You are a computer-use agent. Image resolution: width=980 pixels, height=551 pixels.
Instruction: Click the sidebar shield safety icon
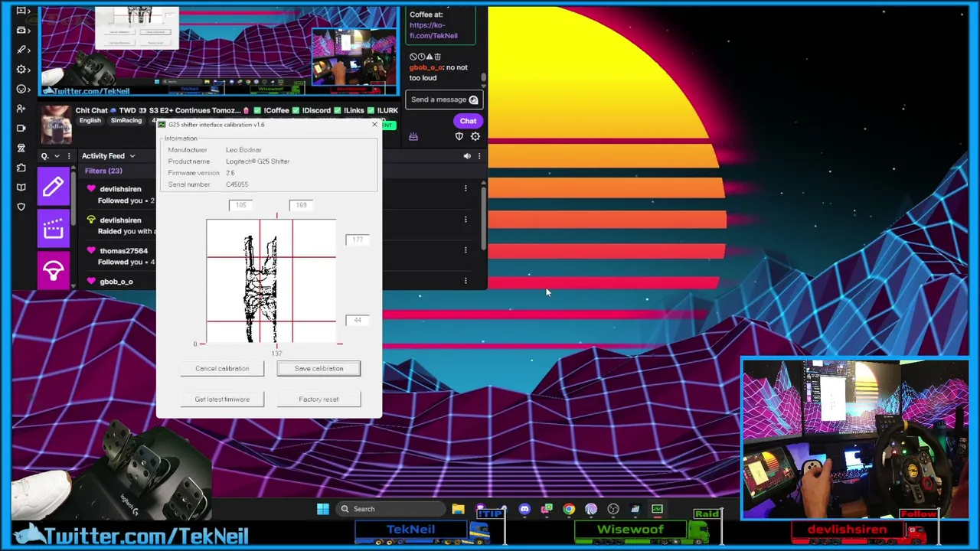[x=21, y=207]
